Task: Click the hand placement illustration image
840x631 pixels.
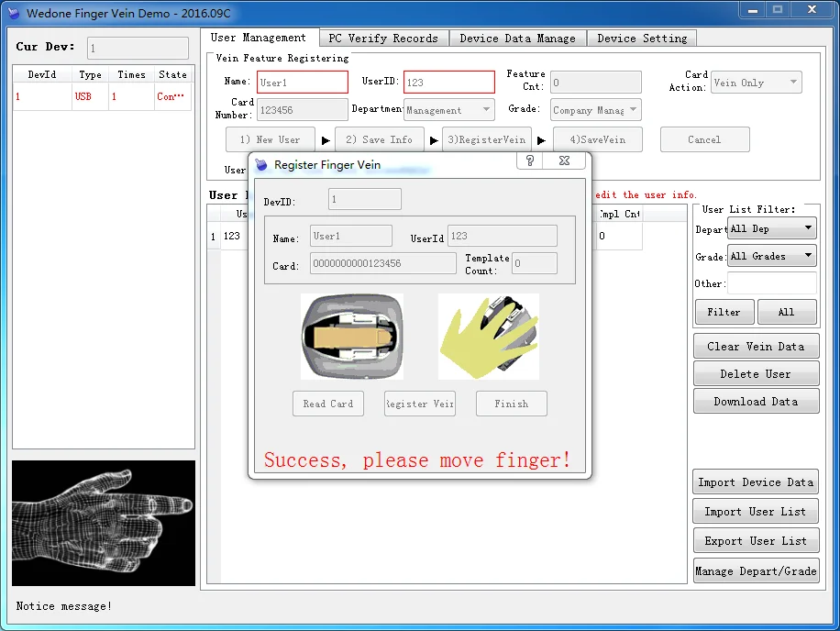Action: pyautogui.click(x=488, y=337)
